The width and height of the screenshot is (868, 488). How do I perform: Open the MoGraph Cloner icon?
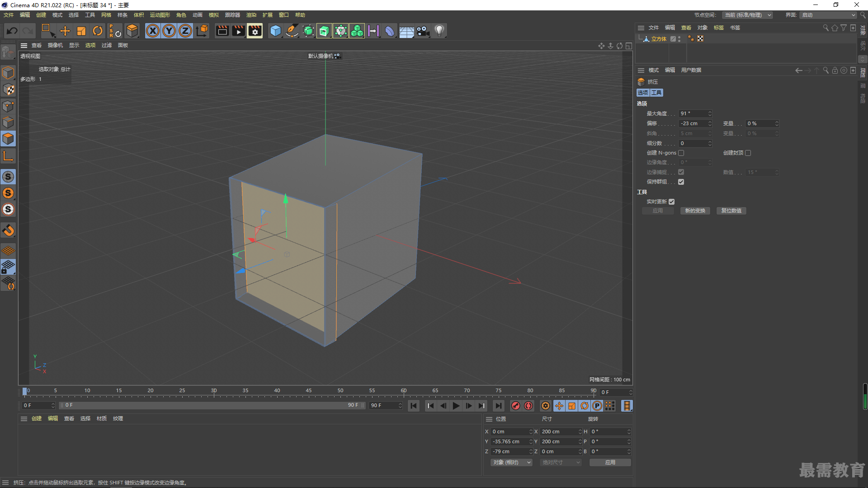coord(357,31)
